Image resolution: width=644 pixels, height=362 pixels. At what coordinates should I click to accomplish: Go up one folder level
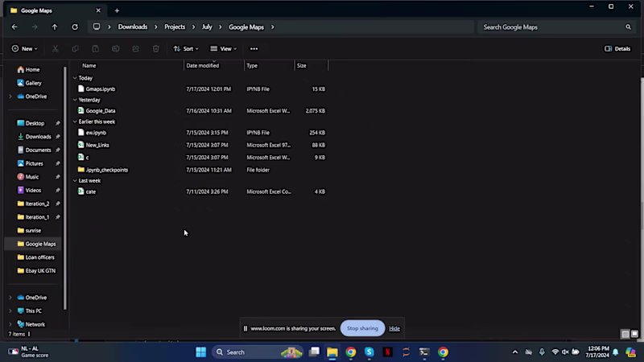(55, 27)
